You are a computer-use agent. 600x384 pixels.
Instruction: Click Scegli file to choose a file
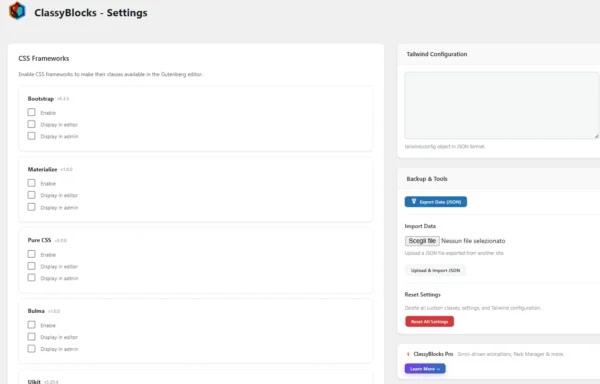point(422,241)
